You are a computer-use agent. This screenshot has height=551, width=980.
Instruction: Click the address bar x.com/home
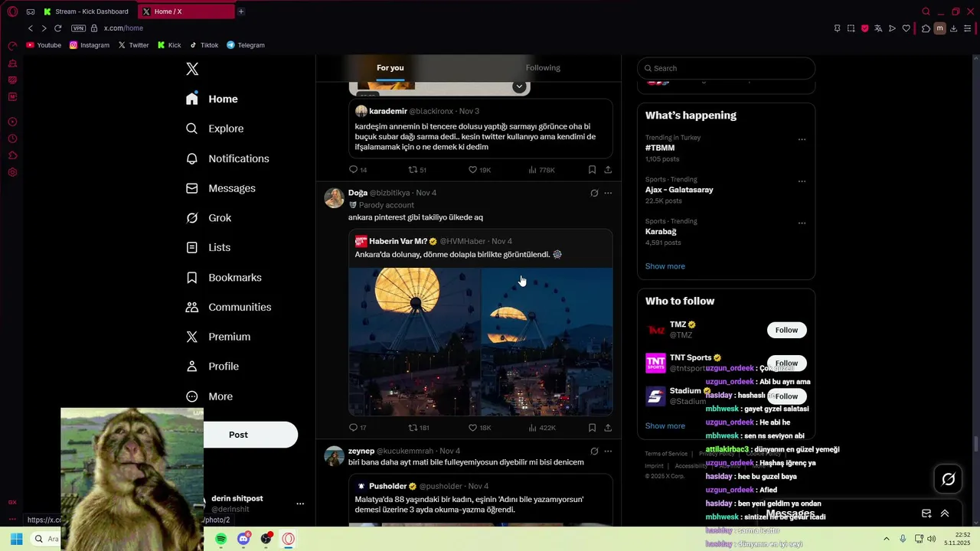point(123,28)
